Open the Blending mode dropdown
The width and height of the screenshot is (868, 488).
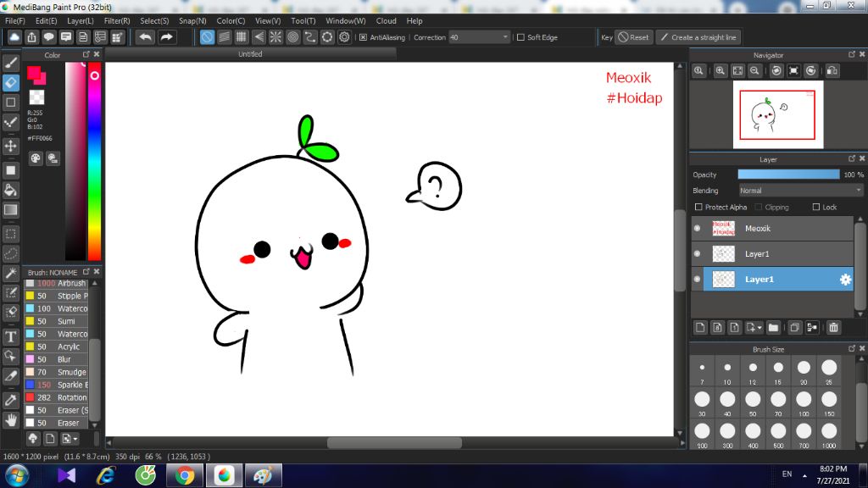coord(801,191)
